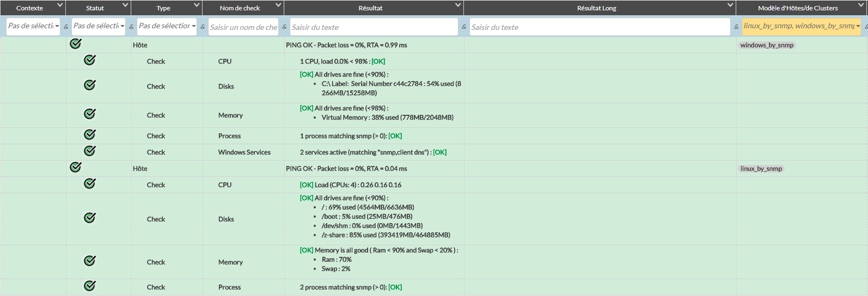Click the OK status icon for windows_by_snmp host

click(x=76, y=44)
